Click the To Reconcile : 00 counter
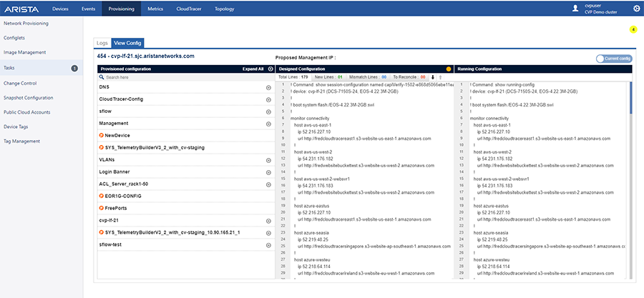The image size is (644, 298). 409,76
